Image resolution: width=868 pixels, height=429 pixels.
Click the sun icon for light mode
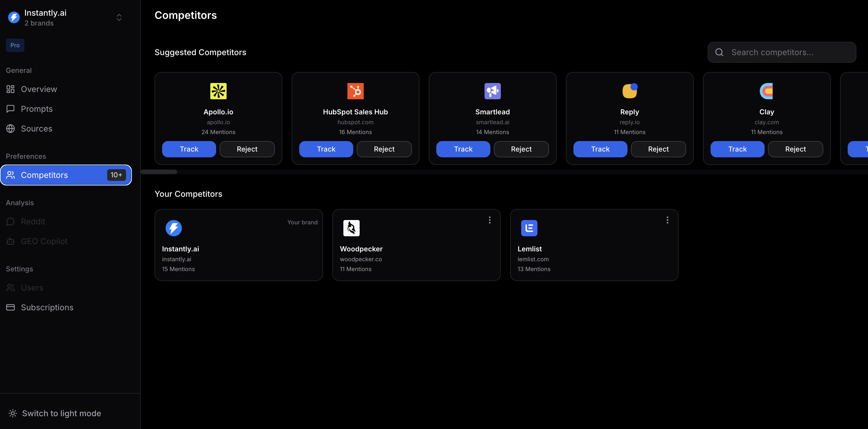pos(13,414)
